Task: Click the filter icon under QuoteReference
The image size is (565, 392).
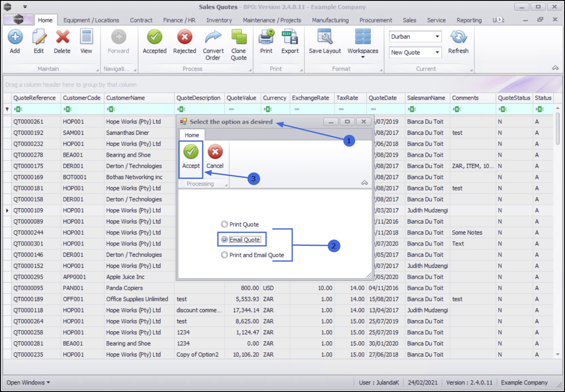Action: (x=18, y=109)
